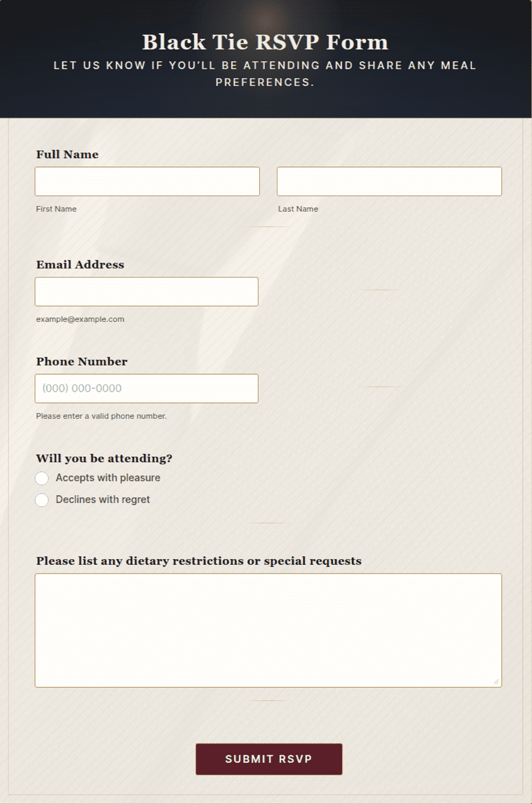Choose the Declines with regret radio button
This screenshot has height=804, width=532.
42,500
